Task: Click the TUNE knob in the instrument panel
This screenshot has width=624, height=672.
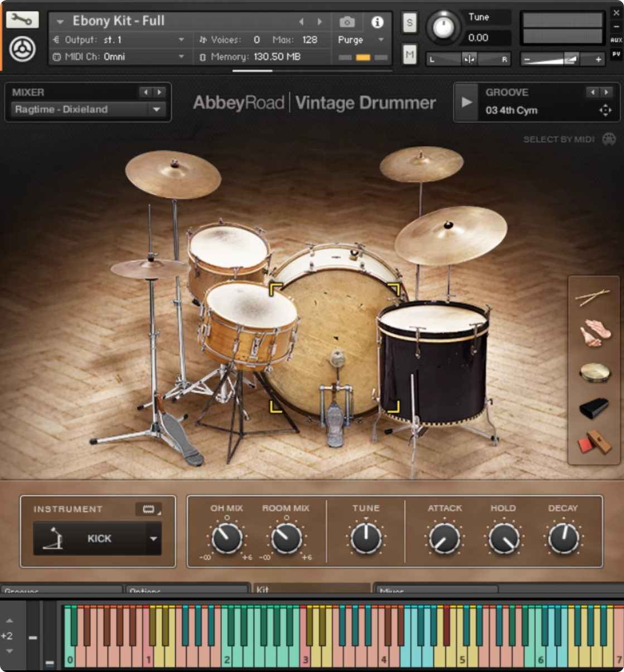Action: pos(366,538)
